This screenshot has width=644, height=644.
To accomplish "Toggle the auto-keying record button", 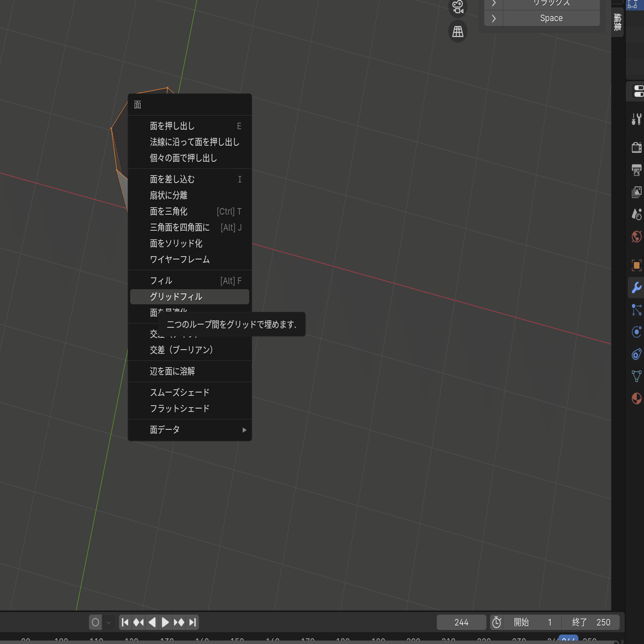I will [95, 622].
